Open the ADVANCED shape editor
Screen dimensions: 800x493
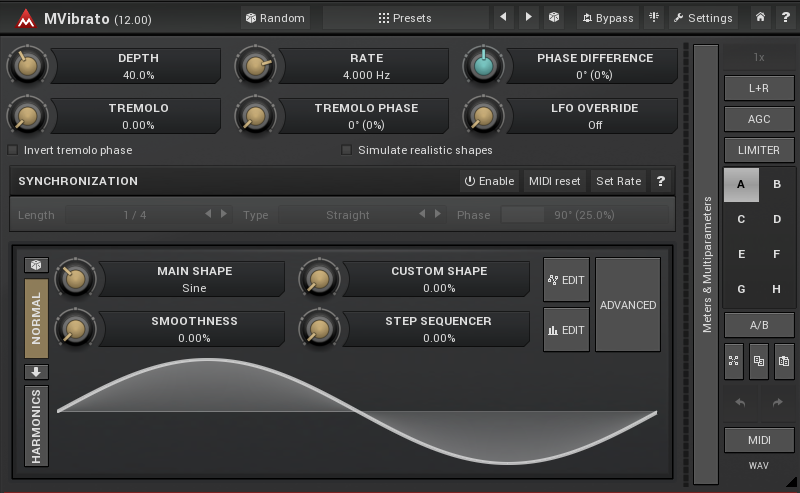628,305
